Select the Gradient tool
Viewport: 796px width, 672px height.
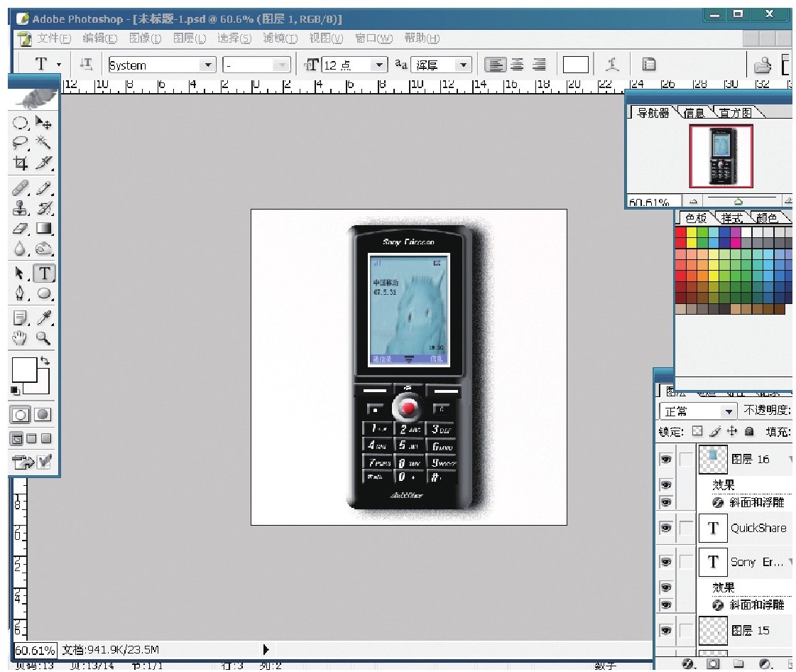[43, 229]
